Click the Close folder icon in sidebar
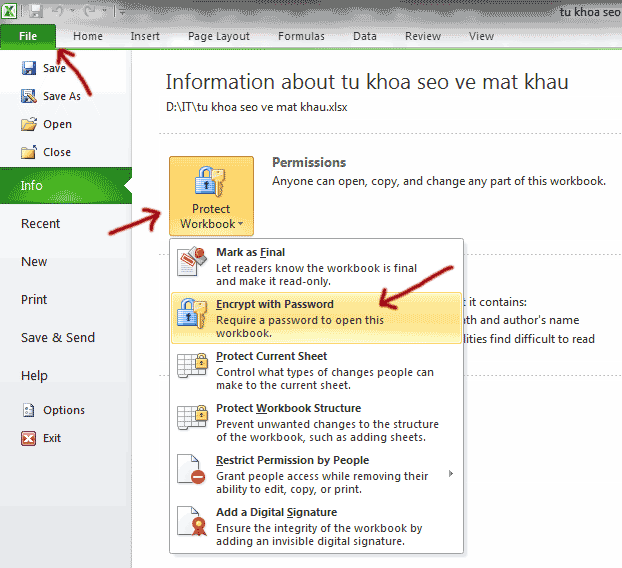Image resolution: width=622 pixels, height=568 pixels. (x=29, y=152)
